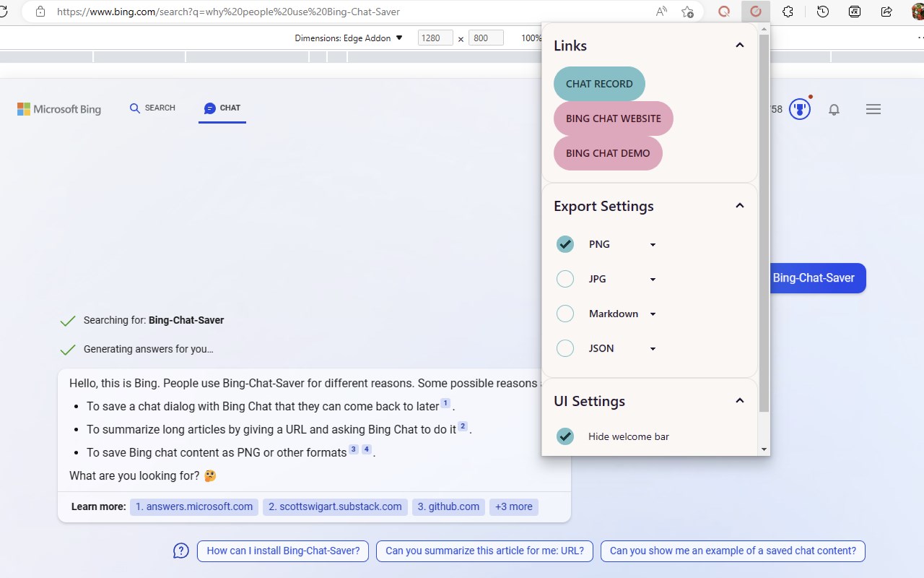The width and height of the screenshot is (924, 578).
Task: Enable the JPG export option
Action: (565, 279)
